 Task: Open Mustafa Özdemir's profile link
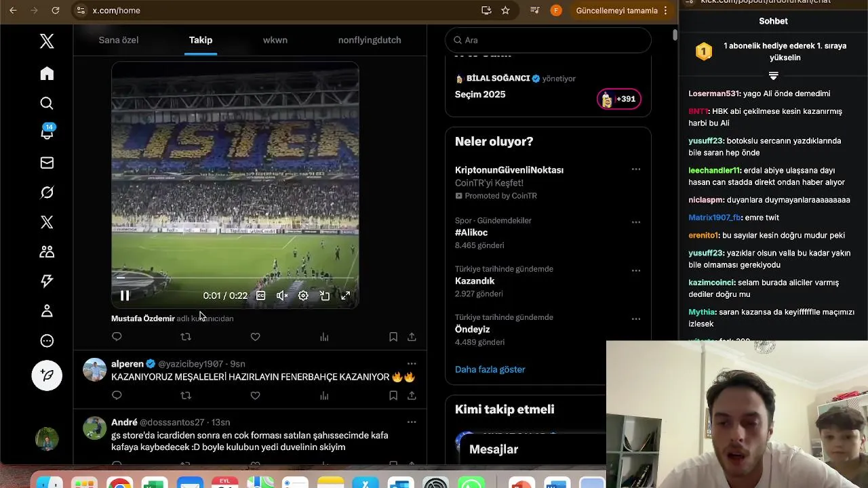point(143,319)
